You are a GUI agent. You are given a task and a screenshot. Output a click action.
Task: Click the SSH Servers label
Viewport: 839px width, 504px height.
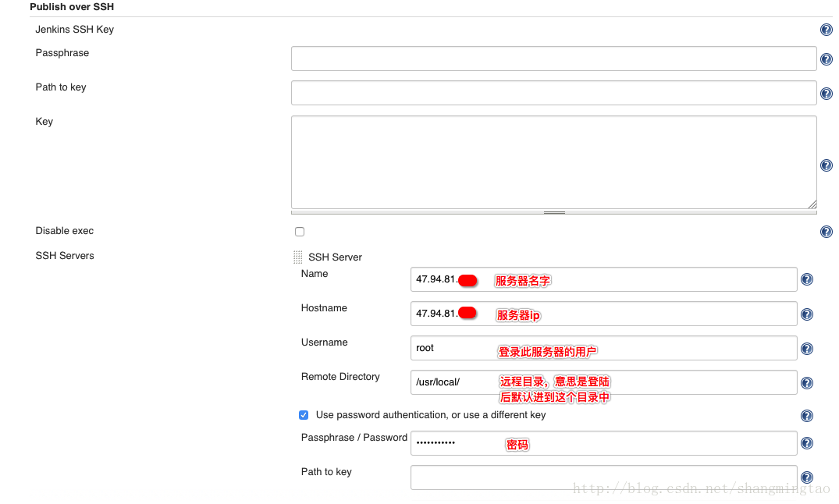[65, 256]
